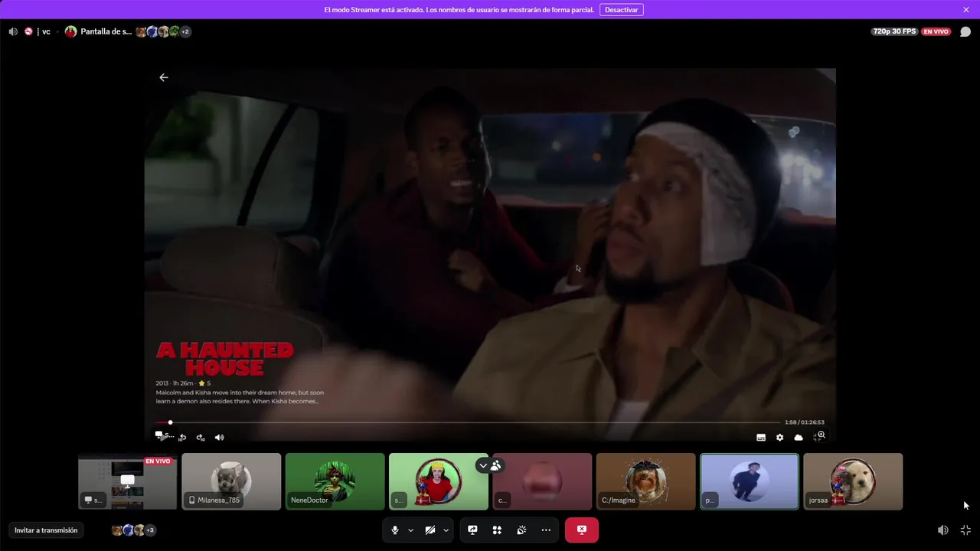Click the 1:58 / 01:26:53 time display
Viewport: 980px width, 551px height.
pos(804,422)
